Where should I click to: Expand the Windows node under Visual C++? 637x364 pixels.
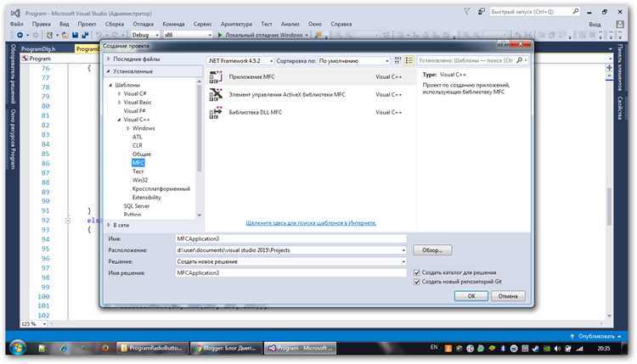point(127,128)
